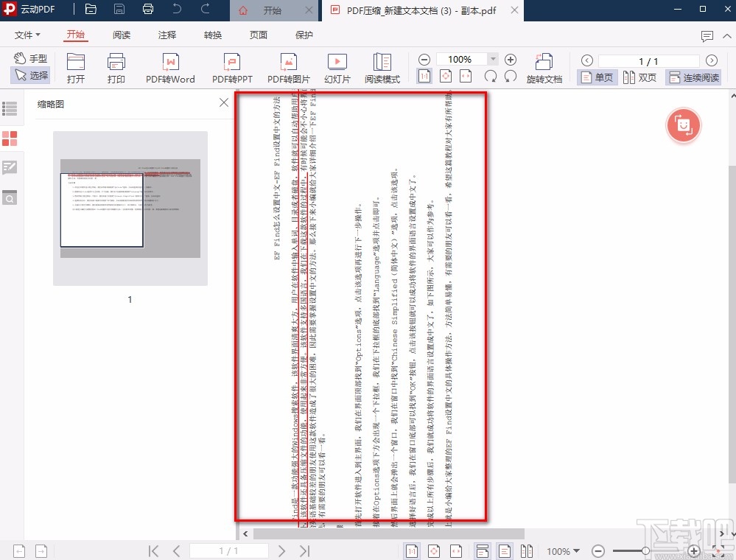The image size is (736, 560).
Task: Switch to 单页 single page view
Action: pos(597,77)
